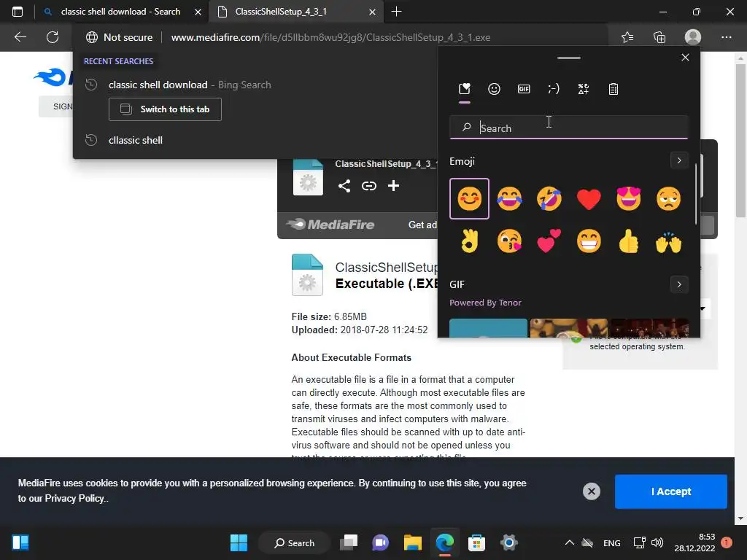Select the smiling face with blush emoji
Screen dimensions: 747x560
[469, 198]
